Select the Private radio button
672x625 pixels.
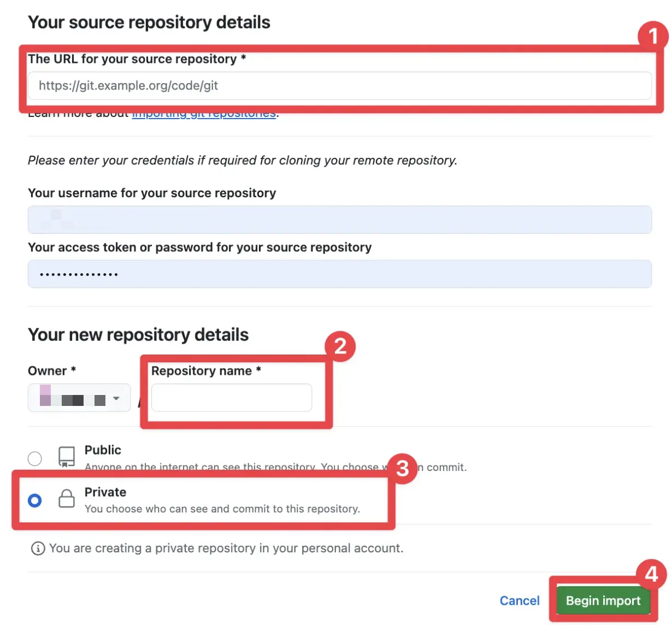(35, 500)
